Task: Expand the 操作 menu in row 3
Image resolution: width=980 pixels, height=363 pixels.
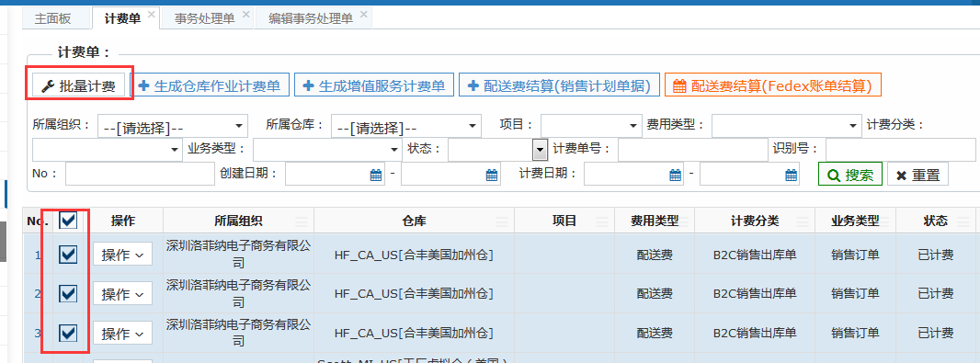Action: pos(122,334)
